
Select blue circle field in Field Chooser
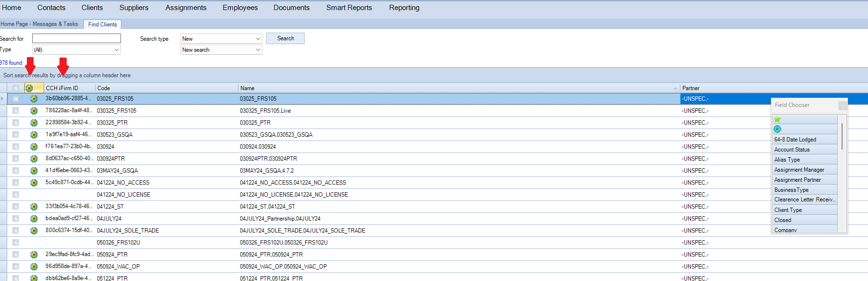point(805,129)
